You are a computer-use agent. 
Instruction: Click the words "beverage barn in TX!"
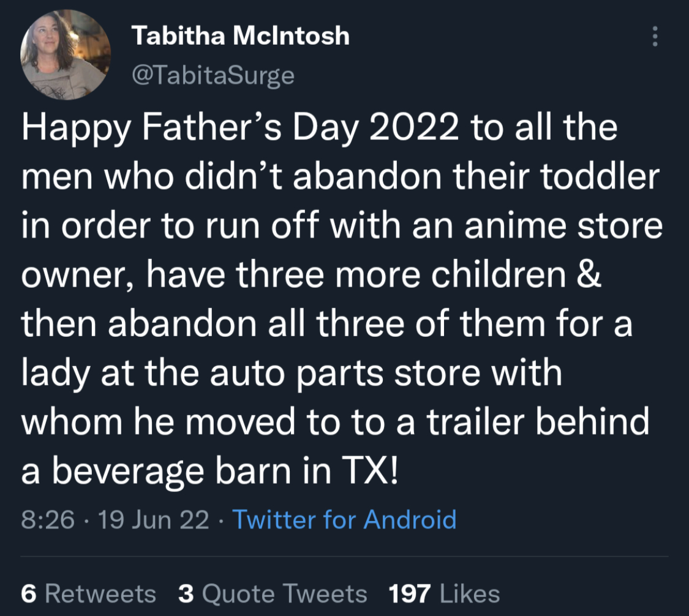(x=225, y=471)
